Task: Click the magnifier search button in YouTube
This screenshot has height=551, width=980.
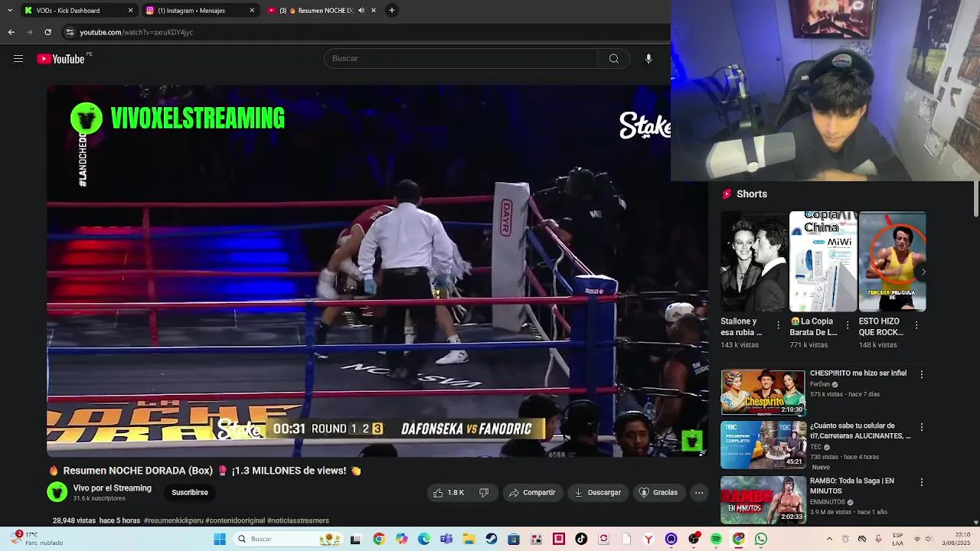Action: (613, 59)
